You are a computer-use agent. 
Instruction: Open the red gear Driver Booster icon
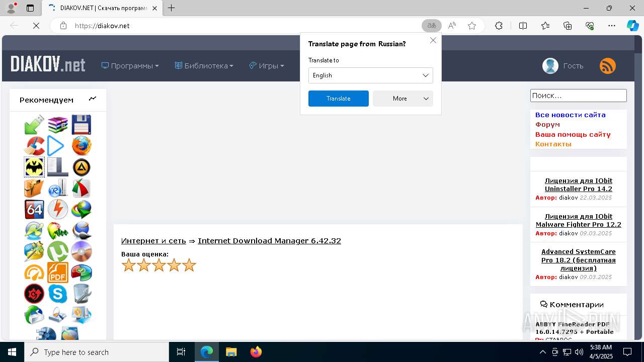click(34, 294)
